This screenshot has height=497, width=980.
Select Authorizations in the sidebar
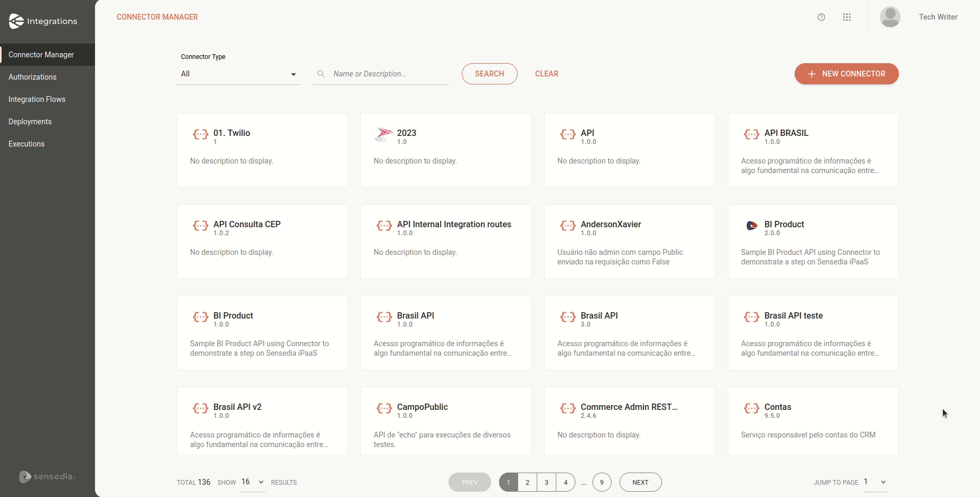(32, 77)
